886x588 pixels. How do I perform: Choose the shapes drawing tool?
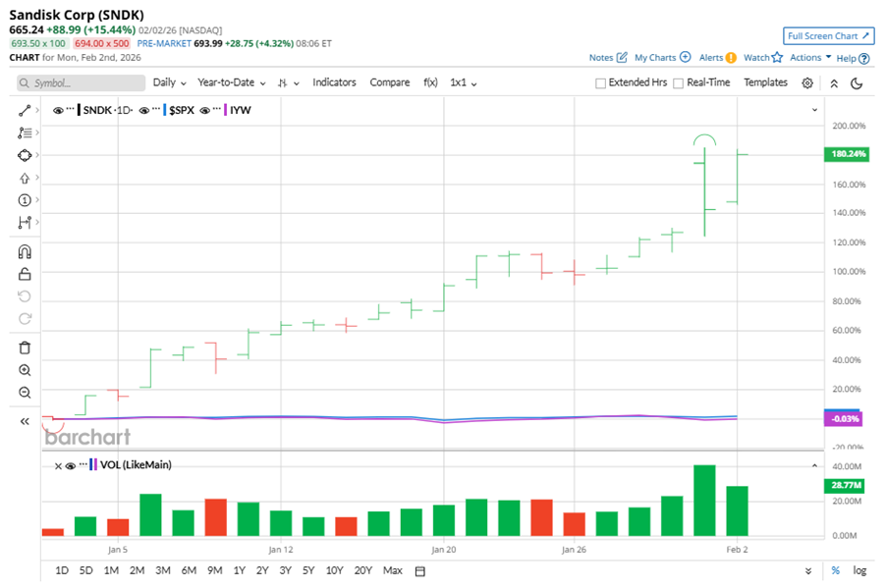25,155
